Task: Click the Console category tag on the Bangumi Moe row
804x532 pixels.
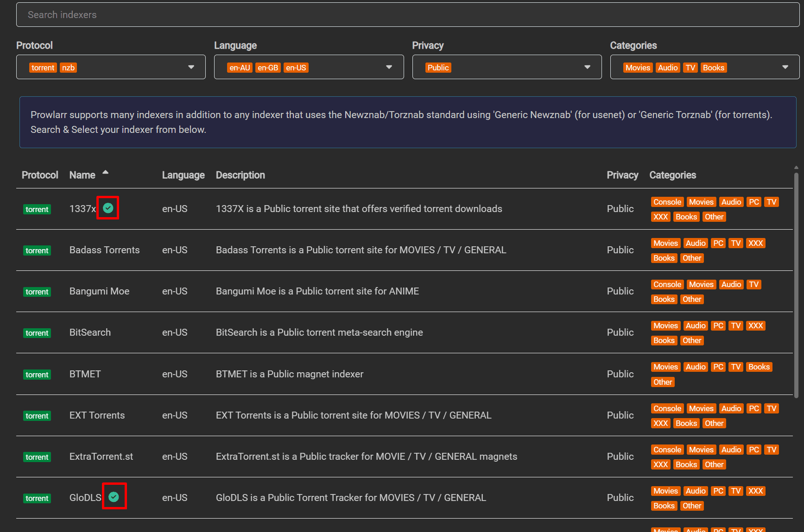Action: click(x=667, y=284)
